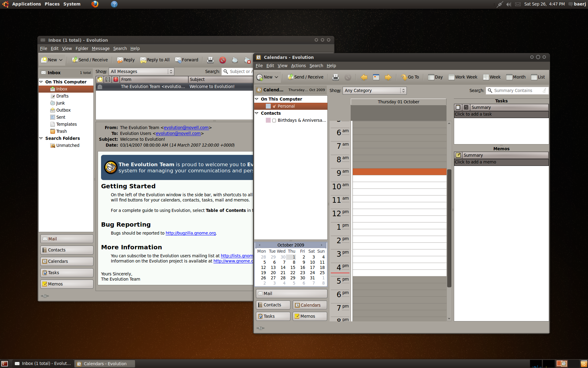This screenshot has width=588, height=368.
Task: Go to the previous day with the left arrow
Action: (x=364, y=77)
